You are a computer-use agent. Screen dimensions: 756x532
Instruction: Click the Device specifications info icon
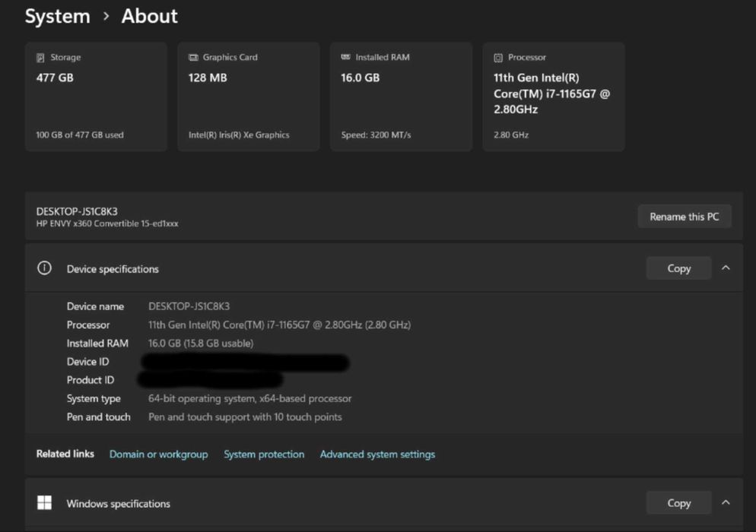44,268
